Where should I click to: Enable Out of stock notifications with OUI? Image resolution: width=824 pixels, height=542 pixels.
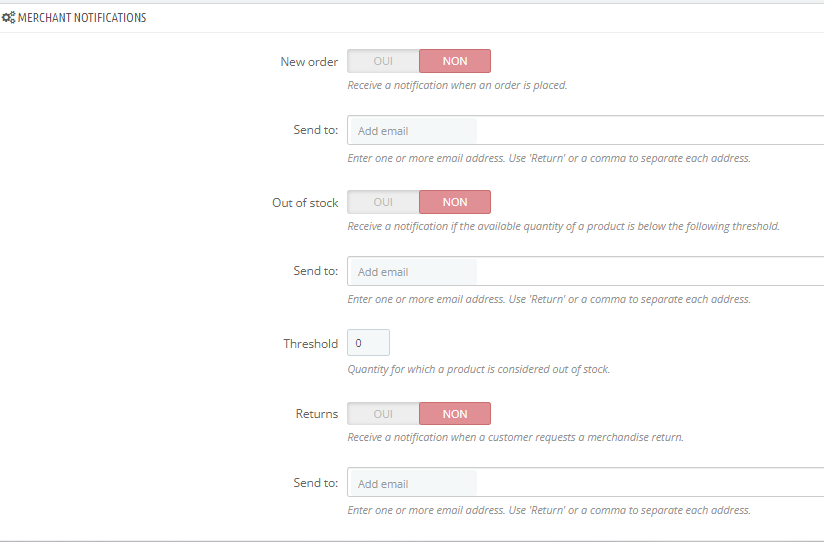pos(383,202)
